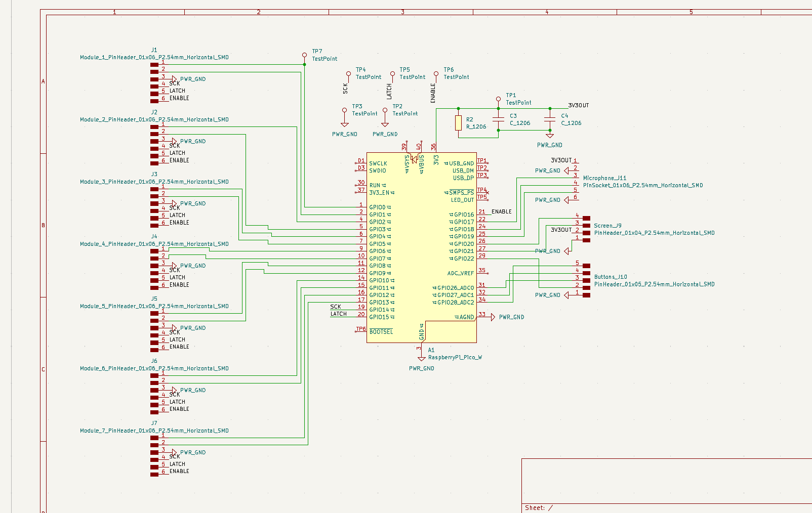
Task: Click the TP7 test point symbol
Action: click(304, 57)
